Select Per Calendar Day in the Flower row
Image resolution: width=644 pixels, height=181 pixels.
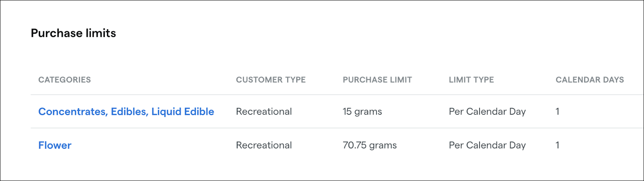487,145
